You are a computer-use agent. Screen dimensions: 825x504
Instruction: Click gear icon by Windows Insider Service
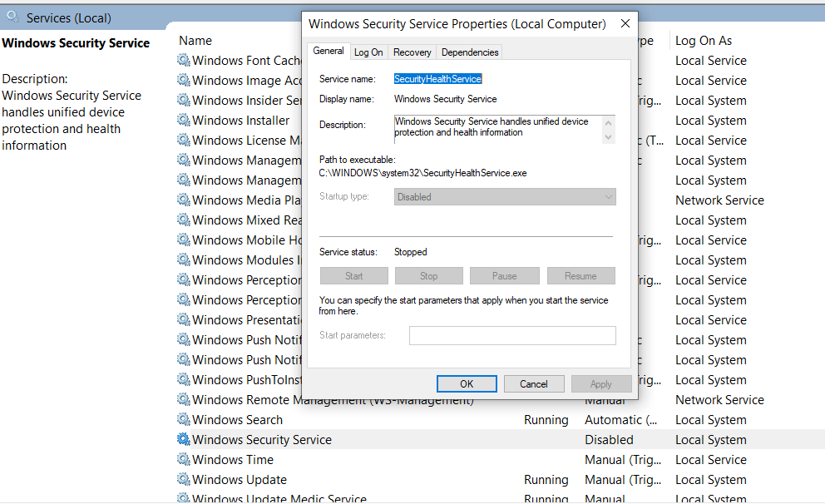[x=183, y=100]
